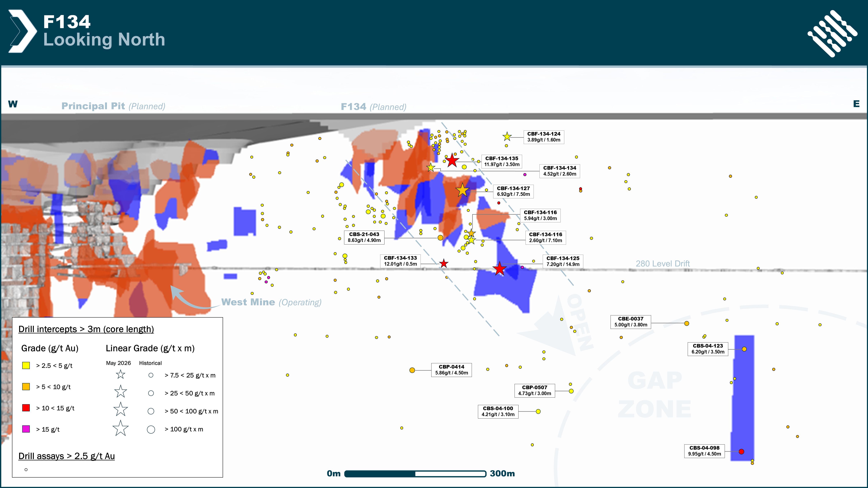This screenshot has height=488, width=868.
Task: Select the red star marker for CBF-134-133
Action: [444, 263]
